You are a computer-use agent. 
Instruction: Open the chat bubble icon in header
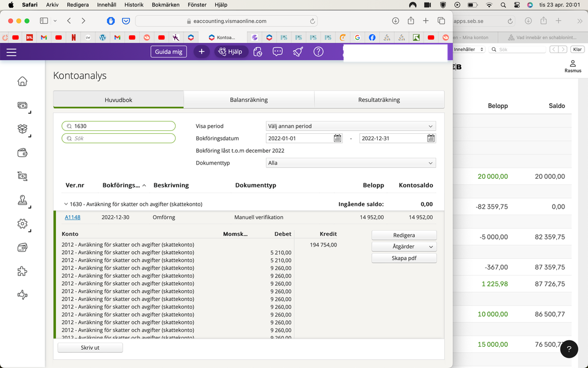[278, 52]
